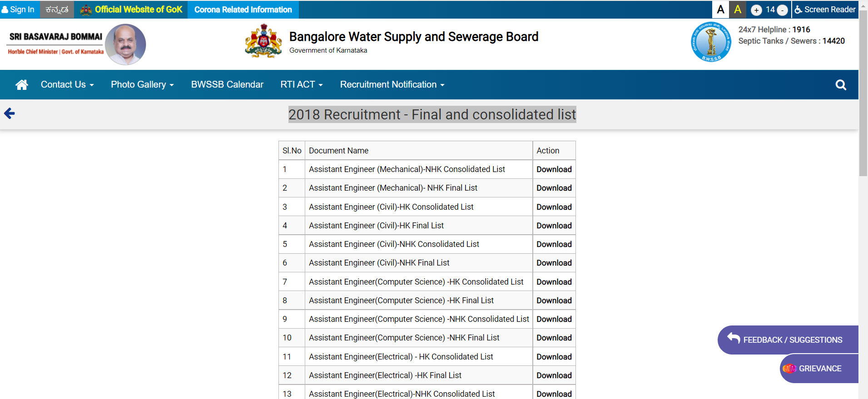Click the BWSSB round logo
This screenshot has width=868, height=399.
point(711,42)
